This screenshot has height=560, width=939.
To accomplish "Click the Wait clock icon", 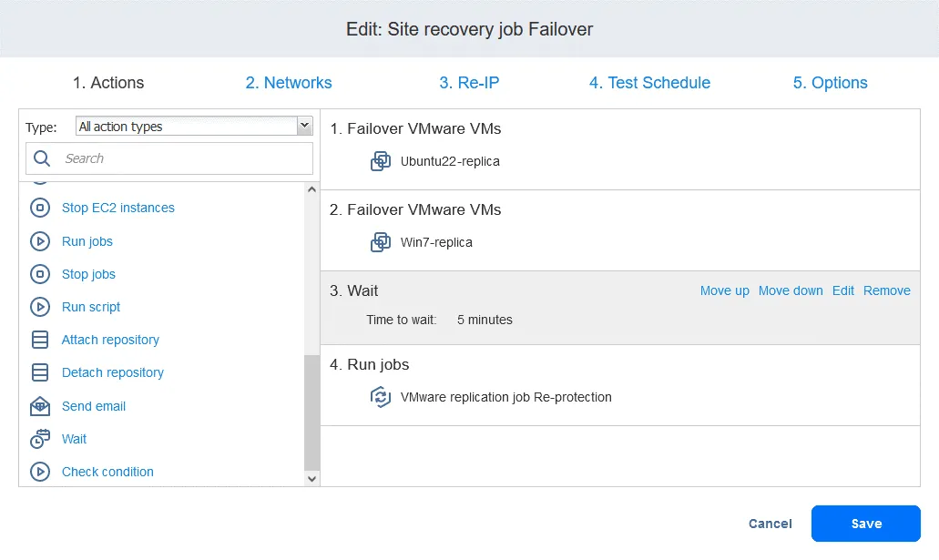I will click(x=39, y=439).
